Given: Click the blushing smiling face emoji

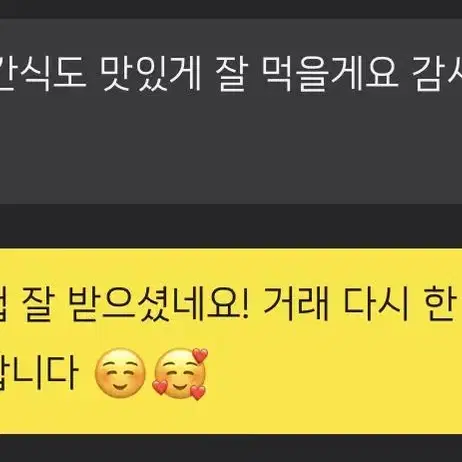Looking at the screenshot, I should (x=120, y=373).
